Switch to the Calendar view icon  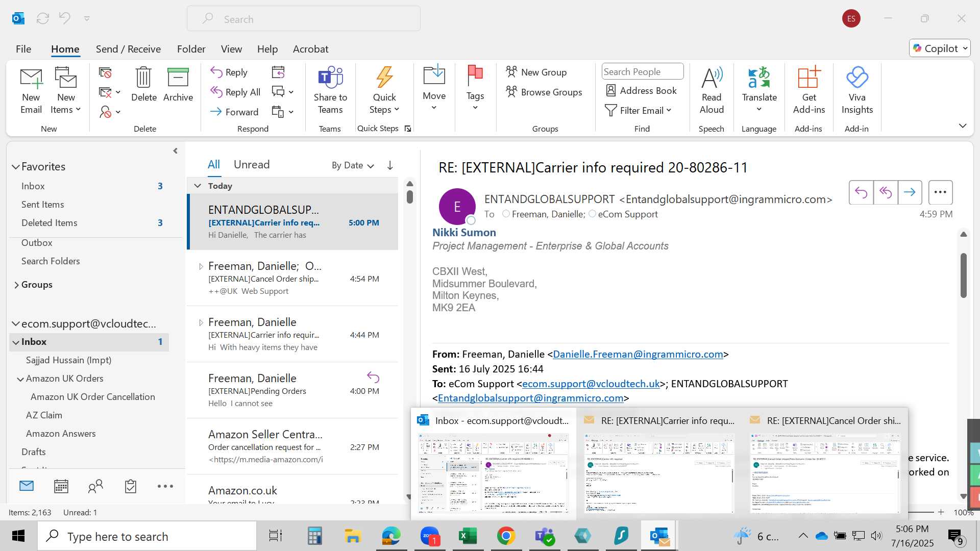pos(61,486)
